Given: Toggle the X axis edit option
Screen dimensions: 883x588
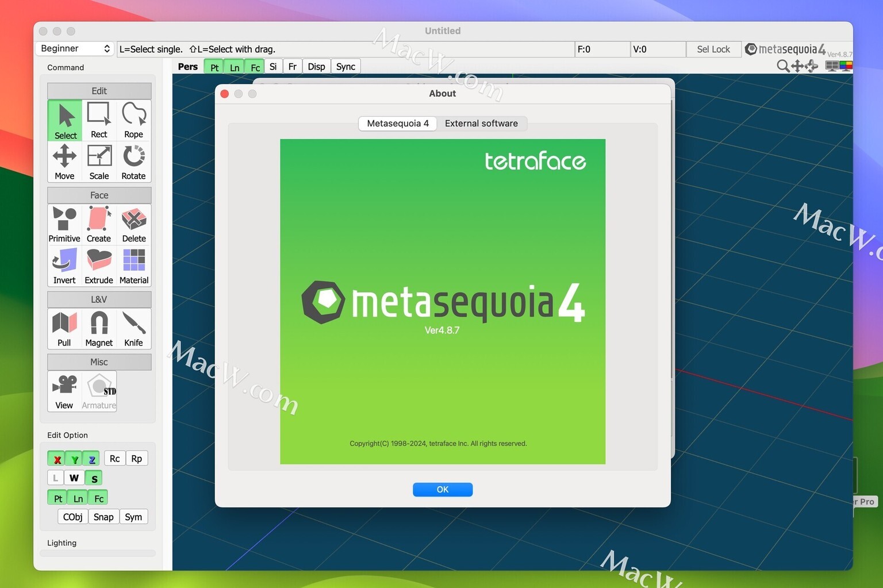Looking at the screenshot, I should pos(57,459).
